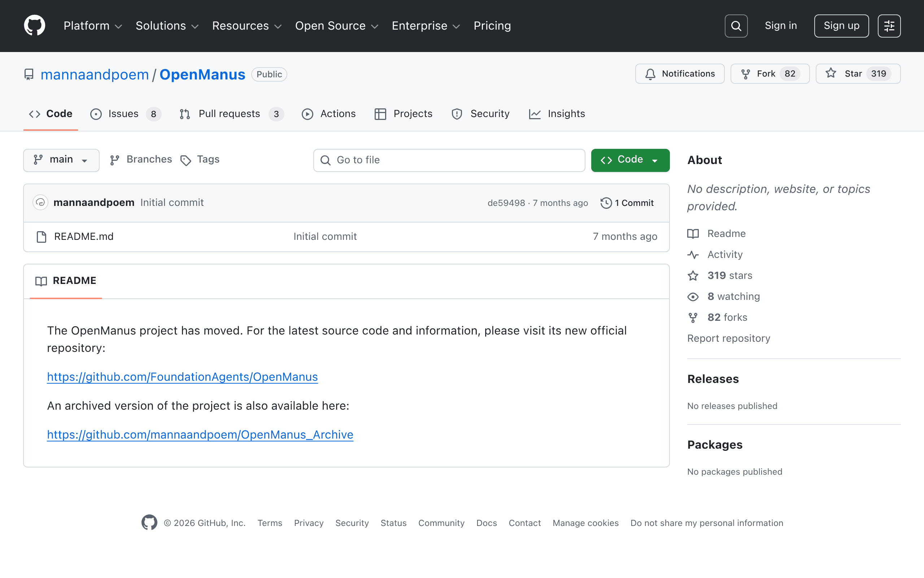Click the footer Privacy link
924x578 pixels.
(309, 523)
